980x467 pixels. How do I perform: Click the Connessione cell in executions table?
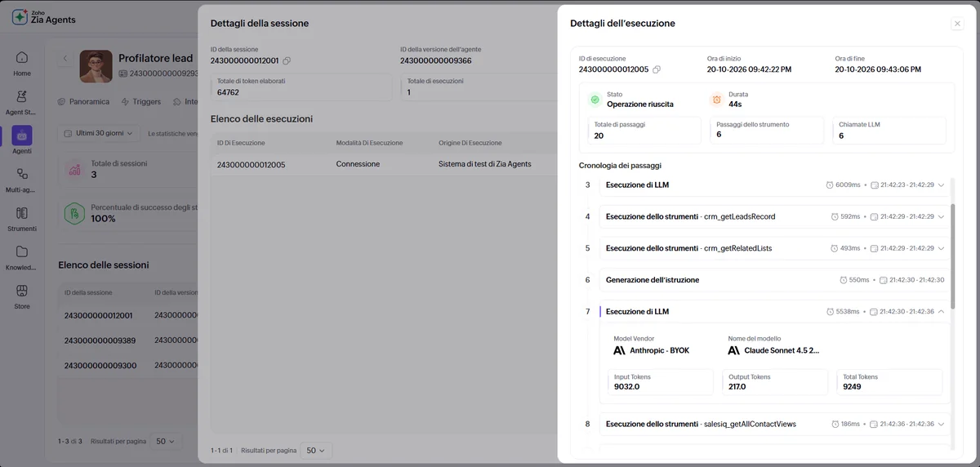(x=358, y=164)
